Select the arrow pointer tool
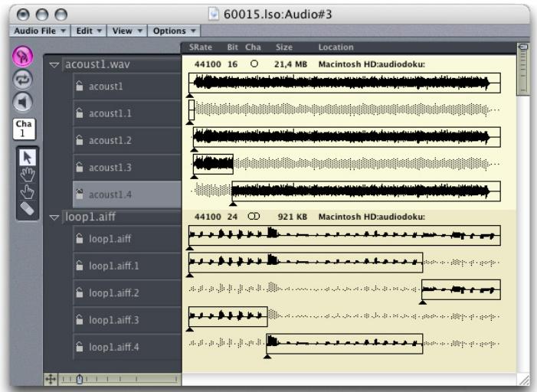Image resolution: width=537 pixels, height=392 pixels. 27,158
